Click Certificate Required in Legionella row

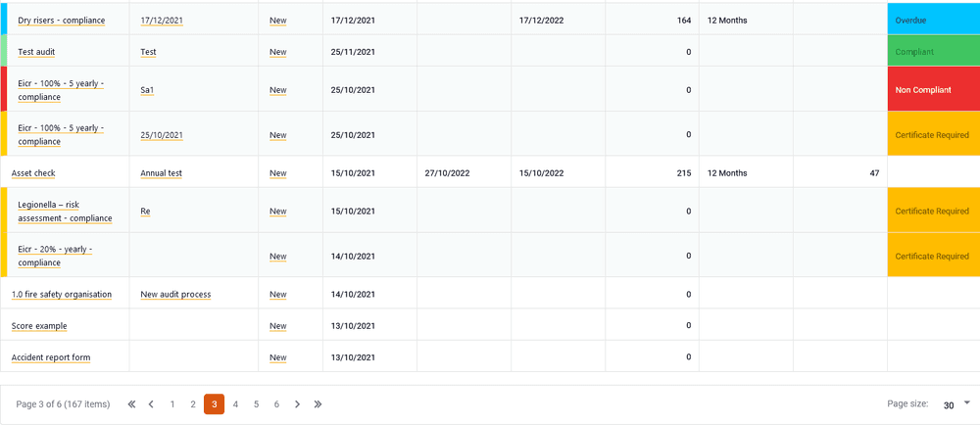tap(934, 212)
